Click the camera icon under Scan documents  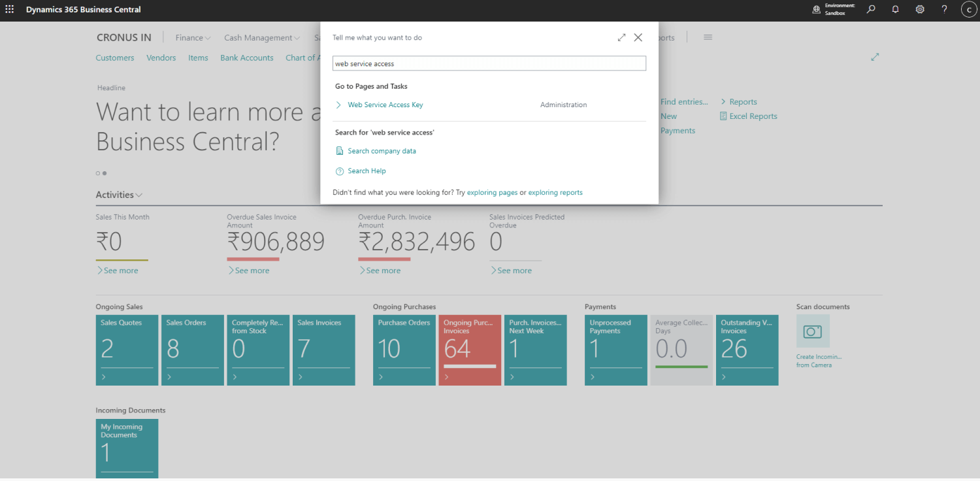[x=813, y=331]
